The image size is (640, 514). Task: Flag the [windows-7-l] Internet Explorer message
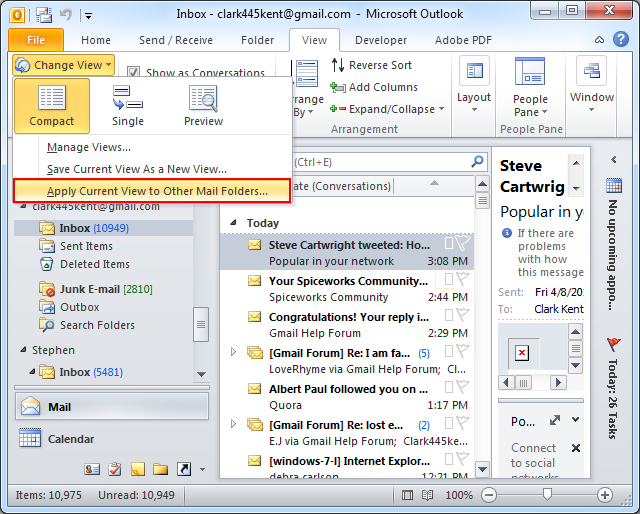462,459
